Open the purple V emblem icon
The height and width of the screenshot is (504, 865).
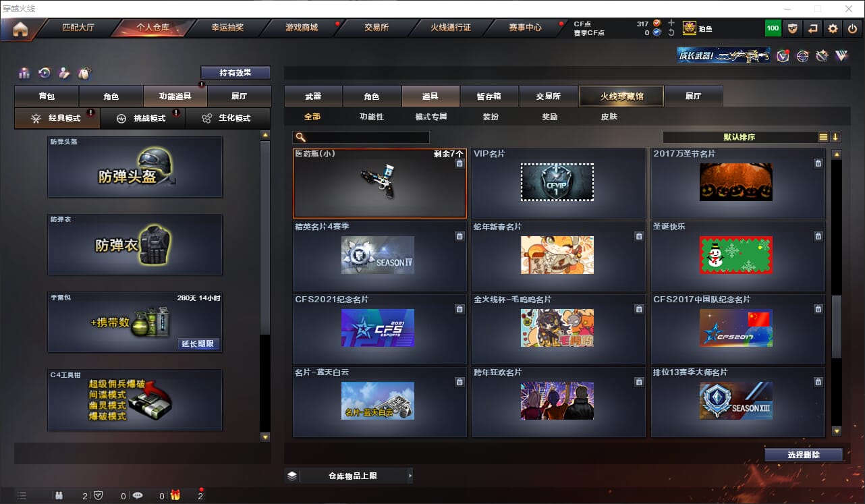841,56
